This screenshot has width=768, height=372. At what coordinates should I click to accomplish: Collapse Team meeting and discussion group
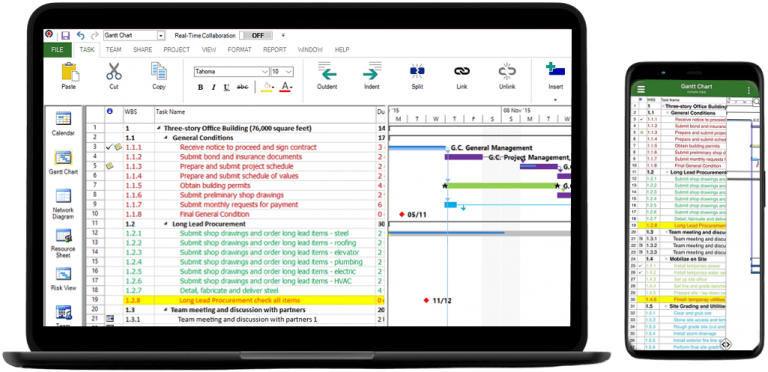click(166, 310)
